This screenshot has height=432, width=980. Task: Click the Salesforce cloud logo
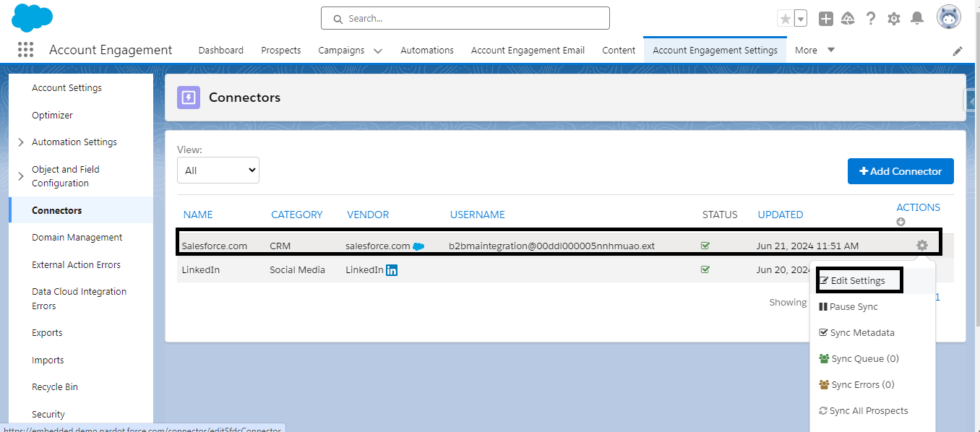(33, 17)
